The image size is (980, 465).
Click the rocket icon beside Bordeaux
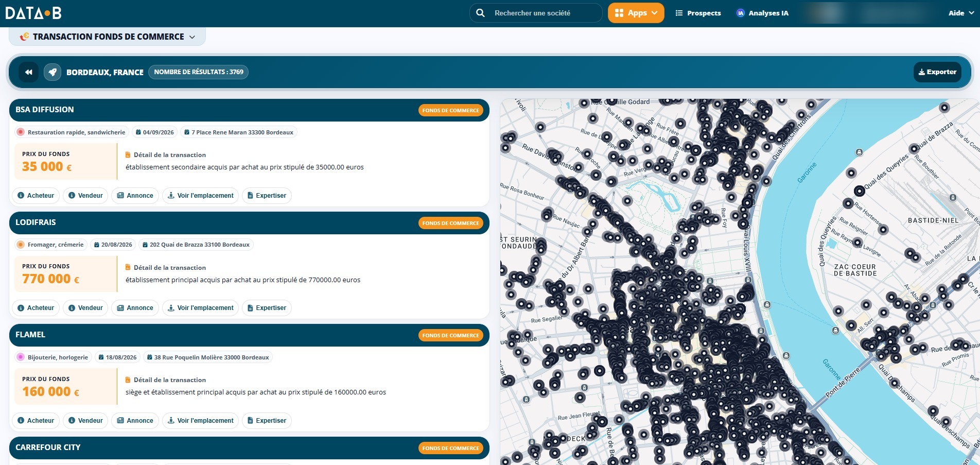pos(52,72)
